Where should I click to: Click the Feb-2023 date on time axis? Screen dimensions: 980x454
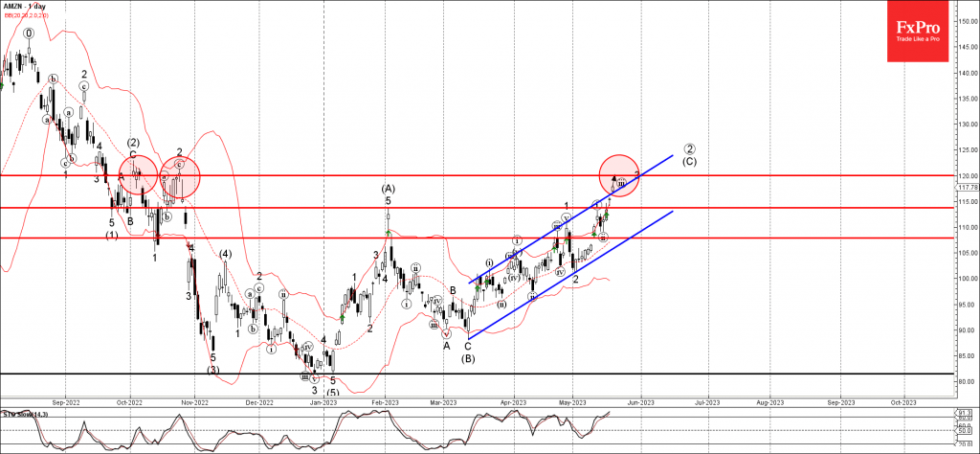[x=386, y=403]
